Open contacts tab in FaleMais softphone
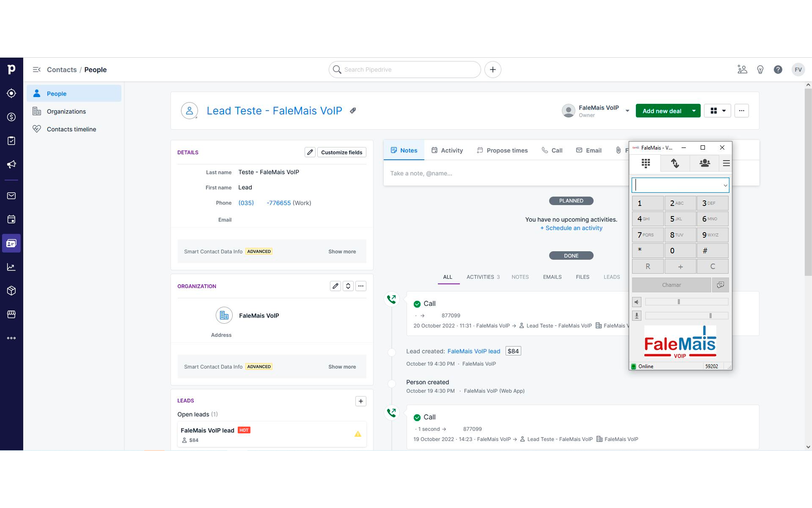812x508 pixels. 704,163
